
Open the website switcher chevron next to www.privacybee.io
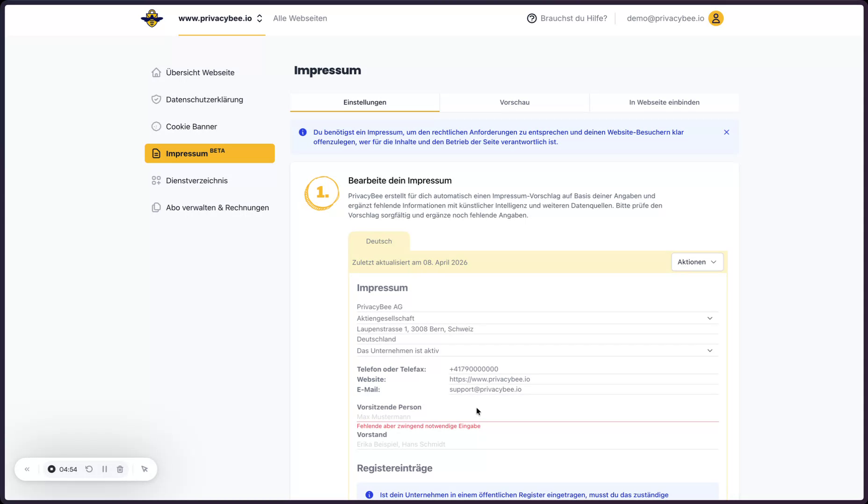(260, 18)
